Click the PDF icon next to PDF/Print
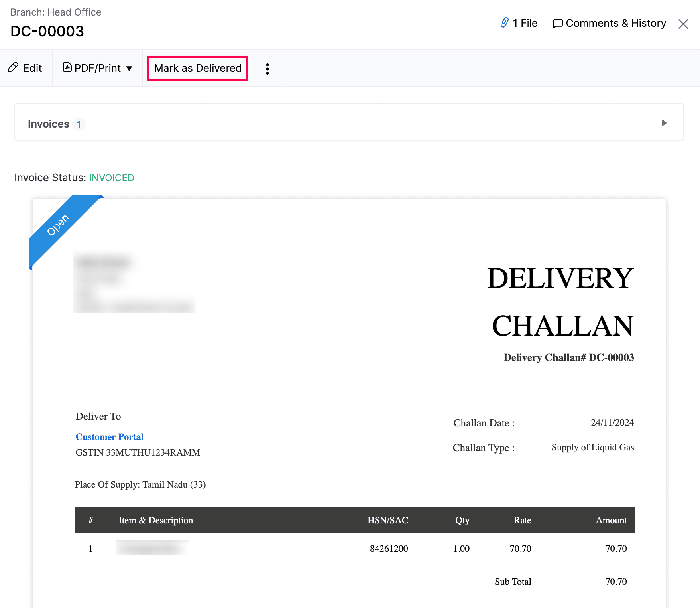 coord(67,68)
